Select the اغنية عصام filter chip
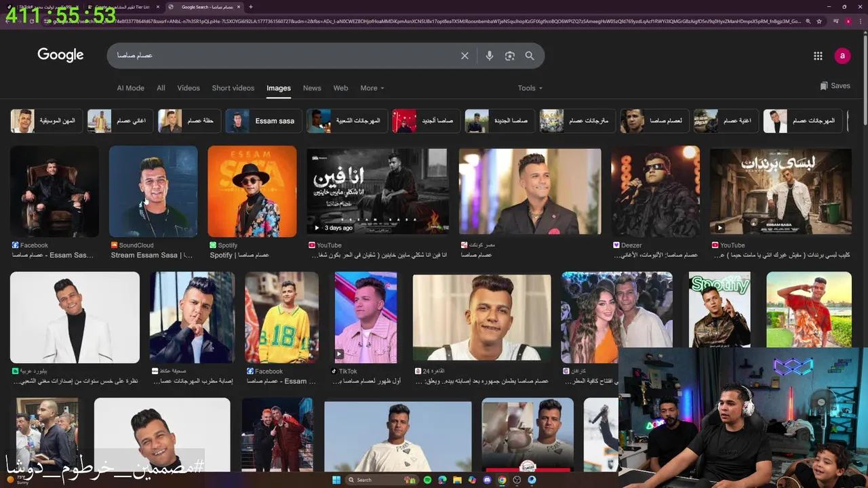 pos(726,121)
